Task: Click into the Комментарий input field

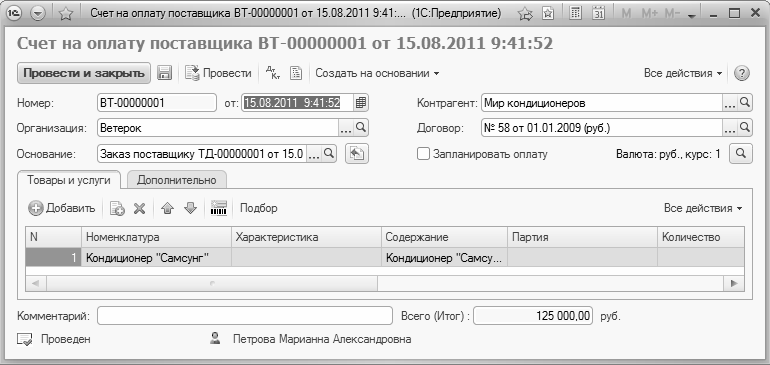Action: coord(245,316)
